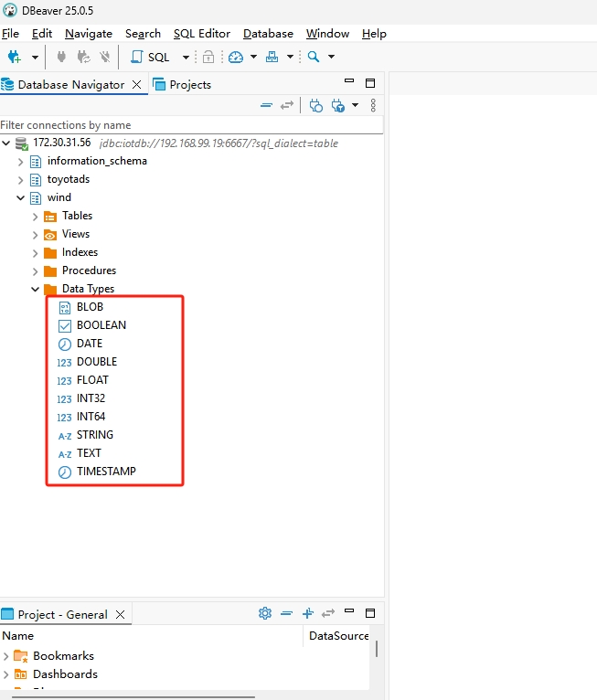Expand the information_schema database node
This screenshot has height=700, width=597.
pos(21,162)
